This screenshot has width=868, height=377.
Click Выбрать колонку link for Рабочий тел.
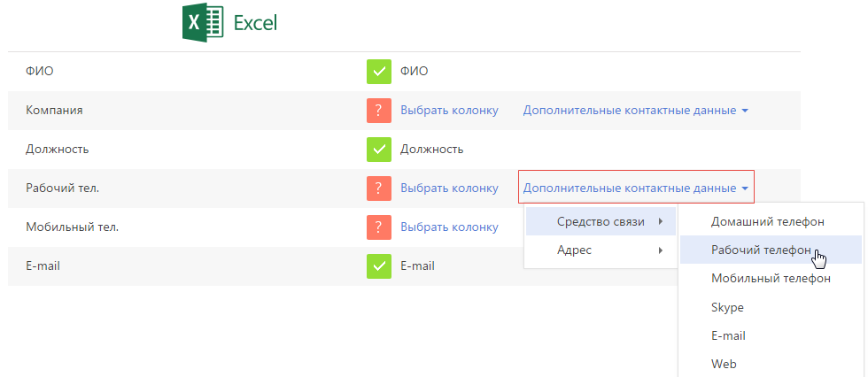pyautogui.click(x=450, y=188)
